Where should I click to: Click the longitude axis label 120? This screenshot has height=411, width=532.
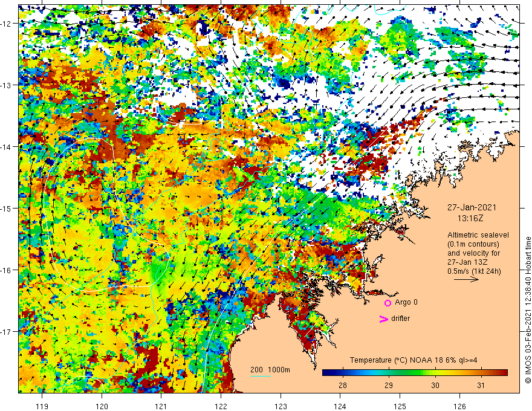click(102, 406)
